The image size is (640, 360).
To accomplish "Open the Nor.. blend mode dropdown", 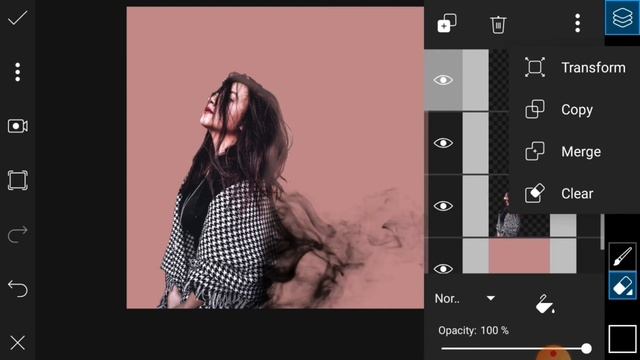I will coord(465,299).
